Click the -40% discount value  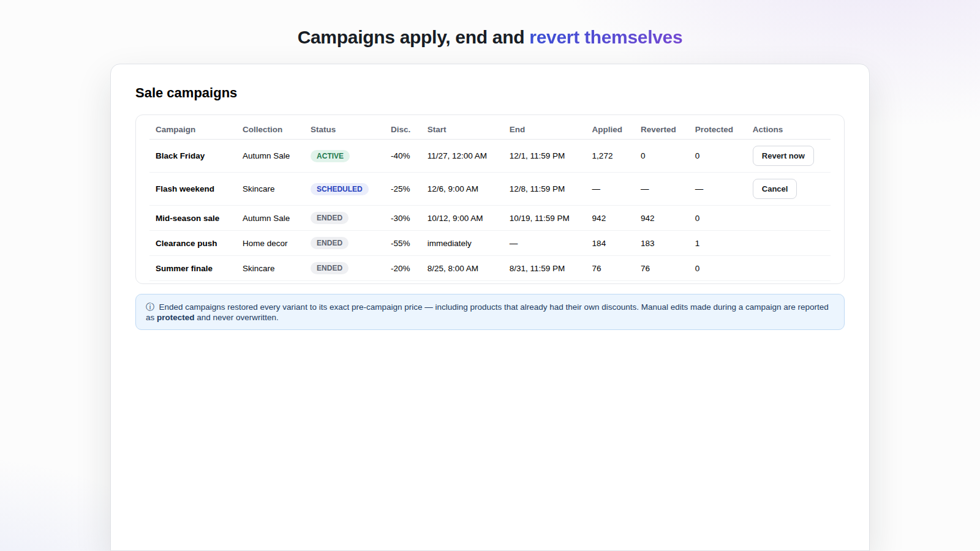tap(401, 156)
